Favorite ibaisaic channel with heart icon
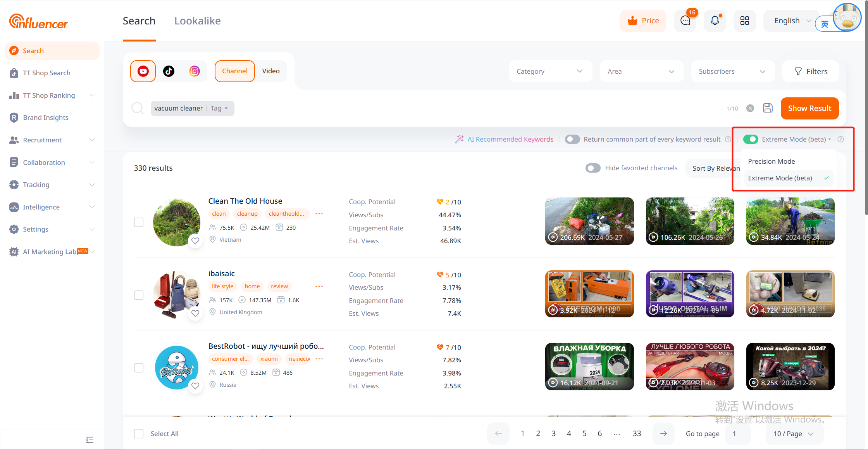This screenshot has height=450, width=868. click(x=195, y=313)
